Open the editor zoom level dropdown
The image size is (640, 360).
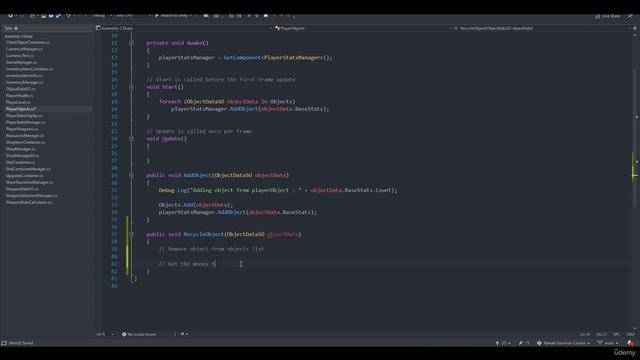[104, 334]
